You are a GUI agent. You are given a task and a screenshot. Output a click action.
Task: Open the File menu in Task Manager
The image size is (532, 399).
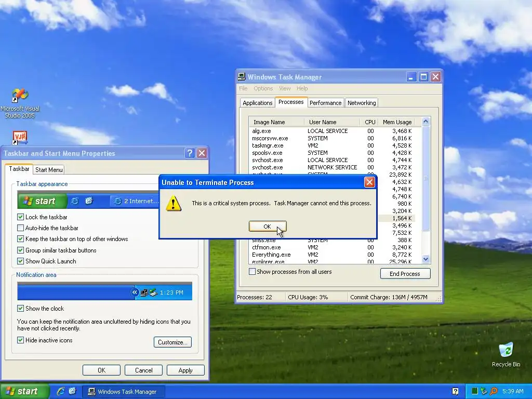(x=243, y=88)
